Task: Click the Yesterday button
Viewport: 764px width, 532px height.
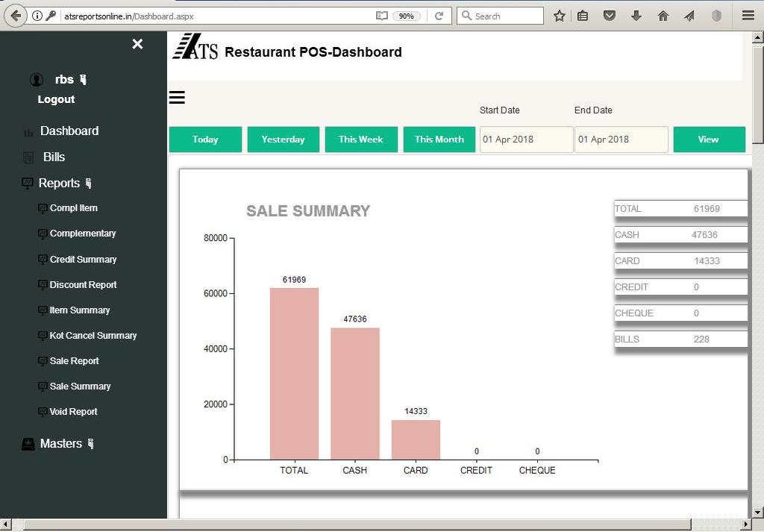Action: tap(283, 140)
